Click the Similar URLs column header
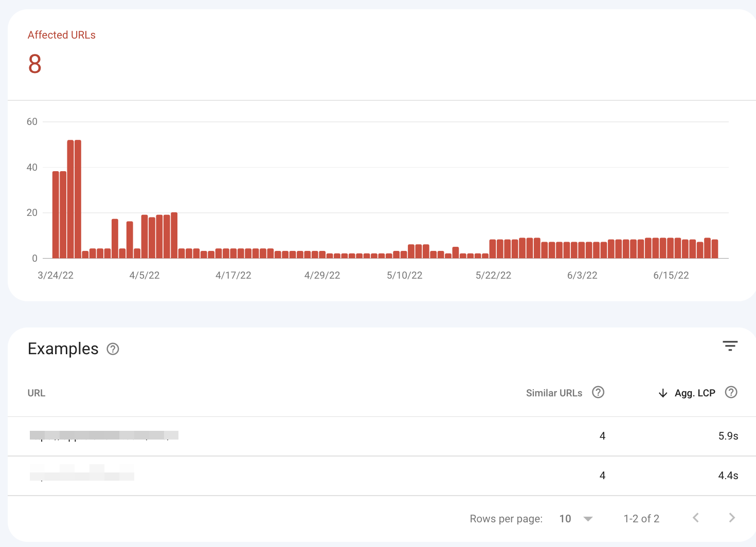The width and height of the screenshot is (756, 547). pos(554,393)
